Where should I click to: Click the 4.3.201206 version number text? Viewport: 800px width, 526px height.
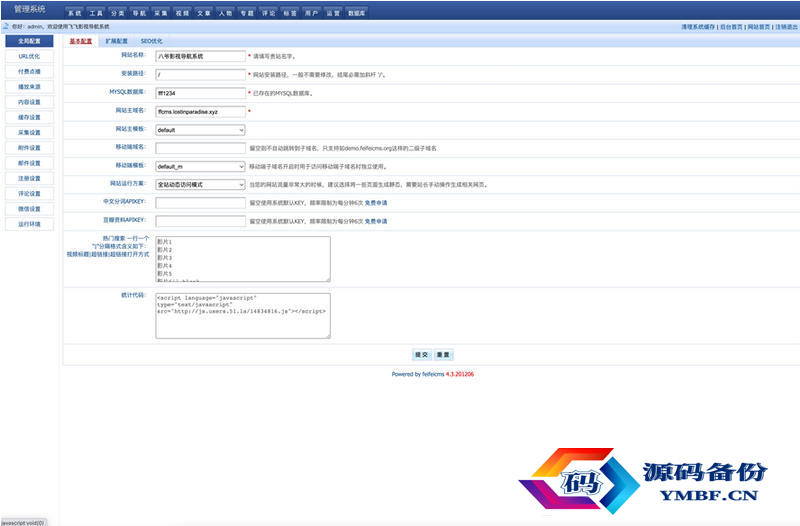460,374
